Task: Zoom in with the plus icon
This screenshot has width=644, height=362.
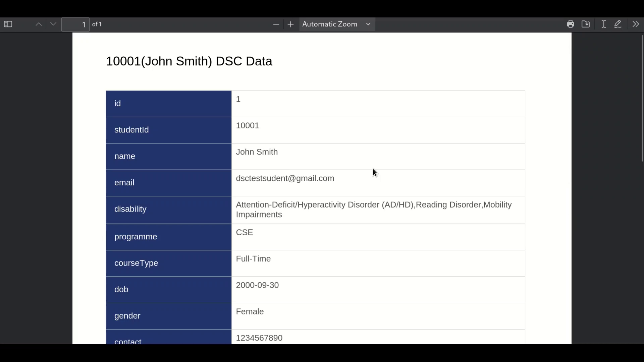Action: tap(291, 24)
